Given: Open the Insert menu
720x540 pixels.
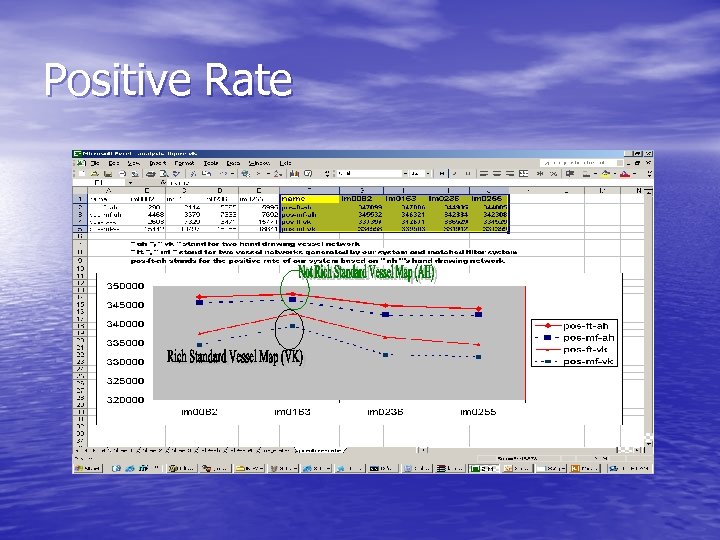Looking at the screenshot, I should tap(158, 163).
